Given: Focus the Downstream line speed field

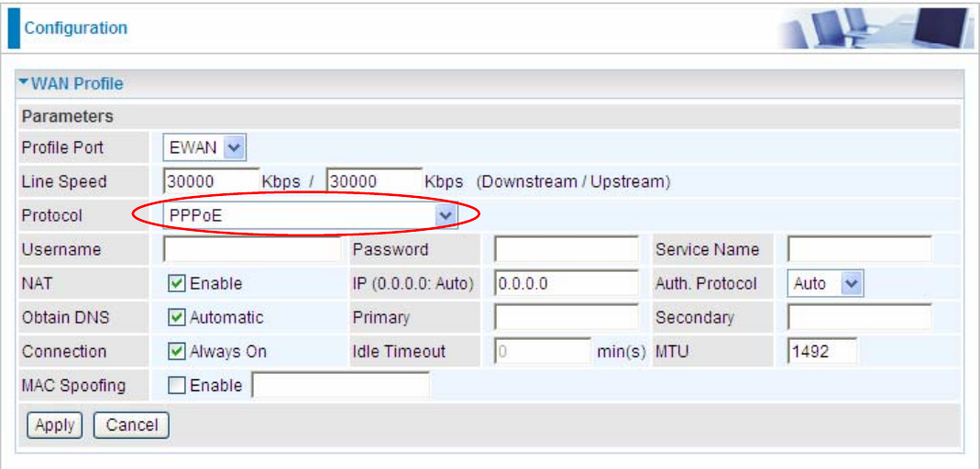Looking at the screenshot, I should [x=211, y=181].
